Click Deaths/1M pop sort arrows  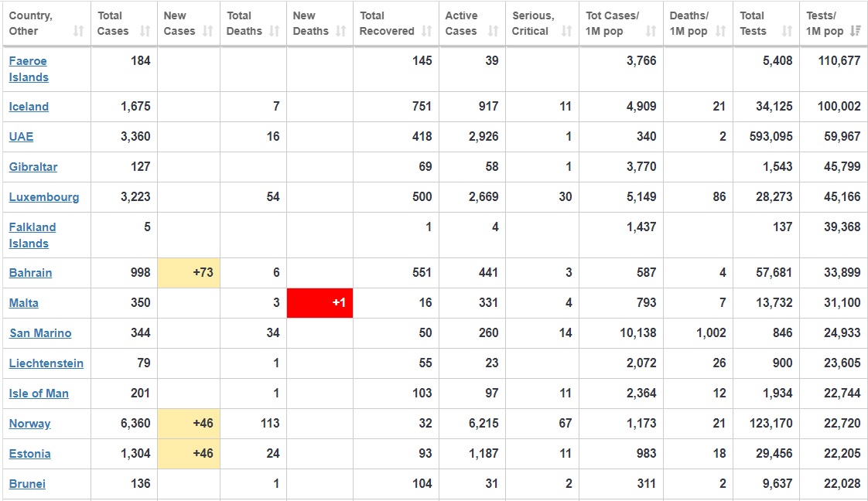[720, 32]
